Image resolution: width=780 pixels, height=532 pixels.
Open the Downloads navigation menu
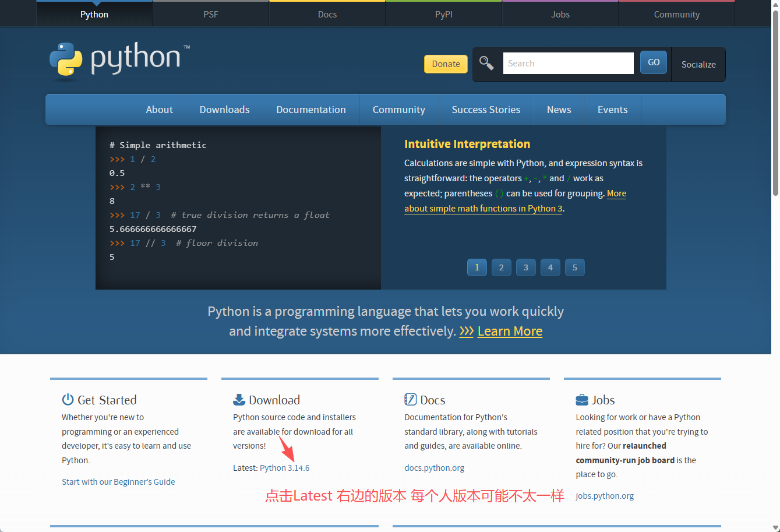pos(224,110)
